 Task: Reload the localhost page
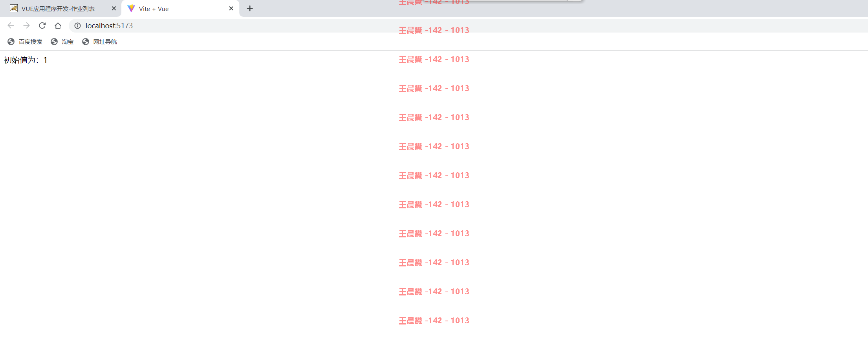point(42,26)
